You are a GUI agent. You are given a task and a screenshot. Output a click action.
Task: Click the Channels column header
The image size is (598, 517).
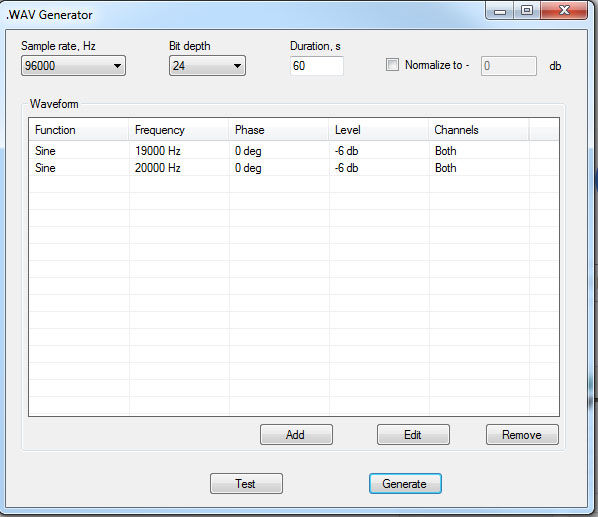pos(479,130)
